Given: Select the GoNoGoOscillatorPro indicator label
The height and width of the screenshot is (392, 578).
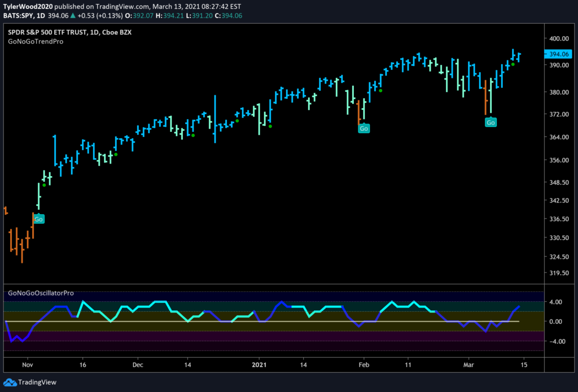Looking at the screenshot, I should 41,293.
